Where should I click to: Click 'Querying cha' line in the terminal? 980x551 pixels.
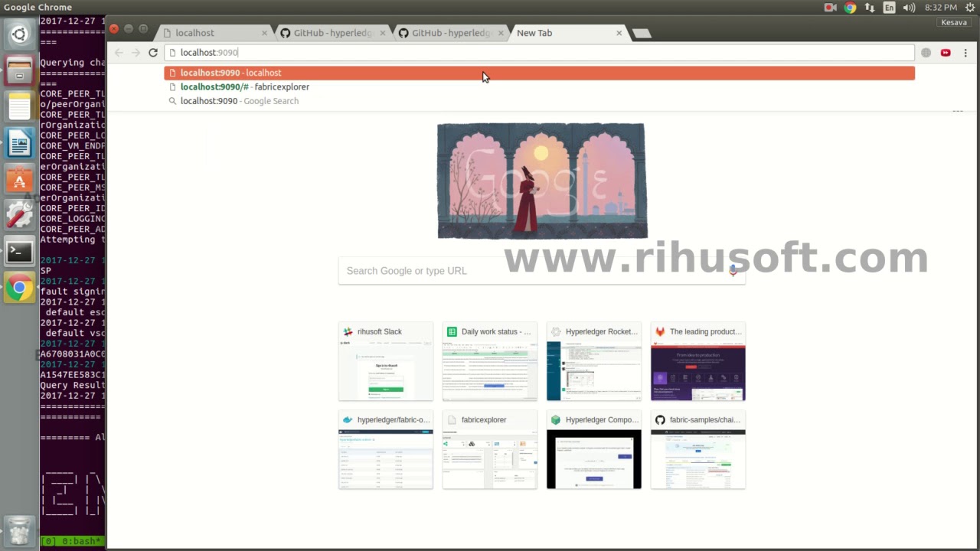(73, 63)
